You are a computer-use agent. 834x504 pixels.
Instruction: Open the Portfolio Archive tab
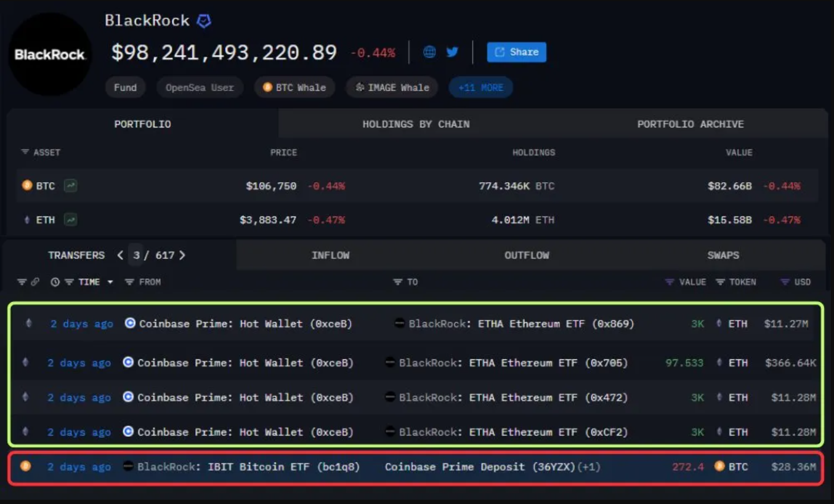[690, 124]
